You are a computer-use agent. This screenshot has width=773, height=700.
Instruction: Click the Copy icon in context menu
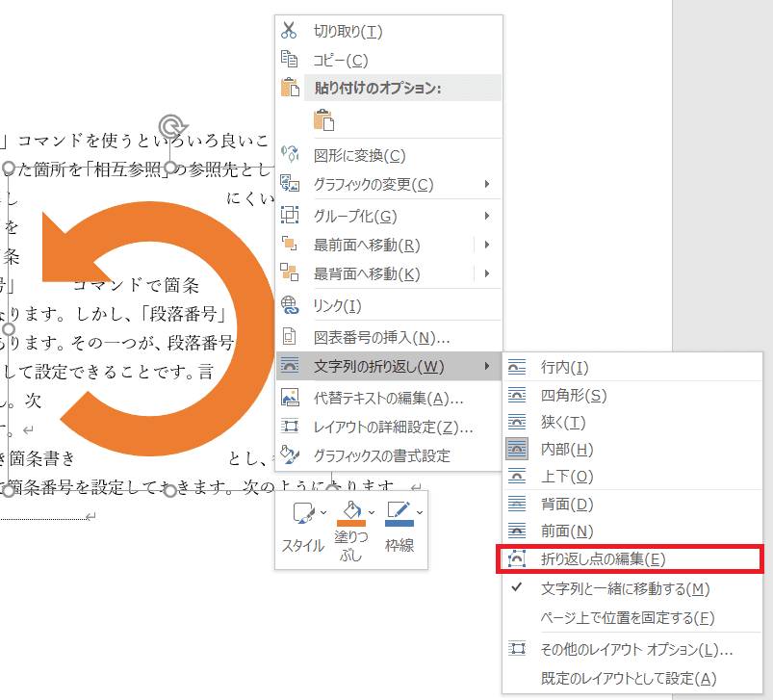(x=290, y=60)
